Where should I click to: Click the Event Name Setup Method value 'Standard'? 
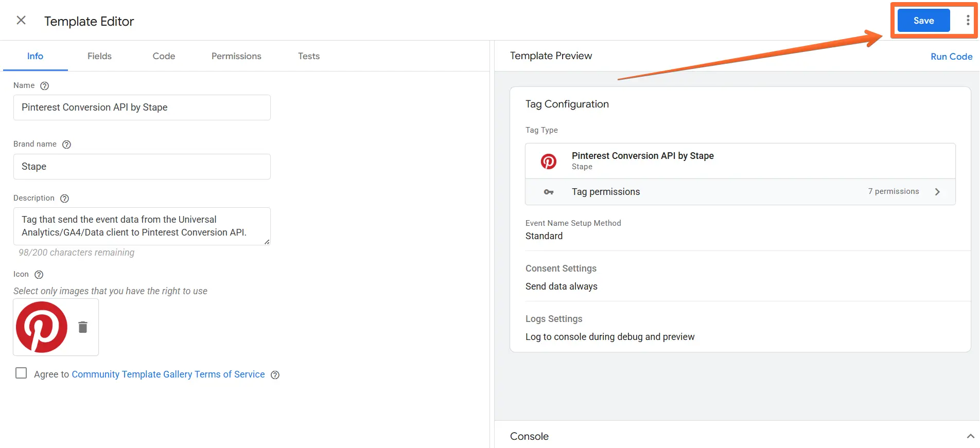(x=544, y=236)
